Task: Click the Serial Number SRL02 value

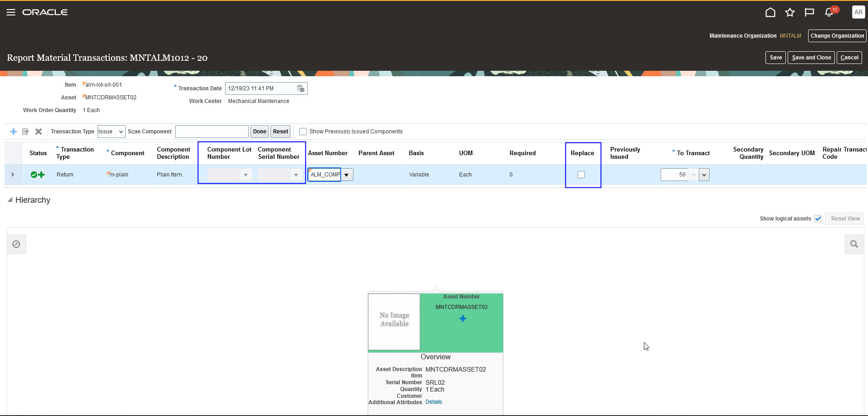Action: point(435,382)
